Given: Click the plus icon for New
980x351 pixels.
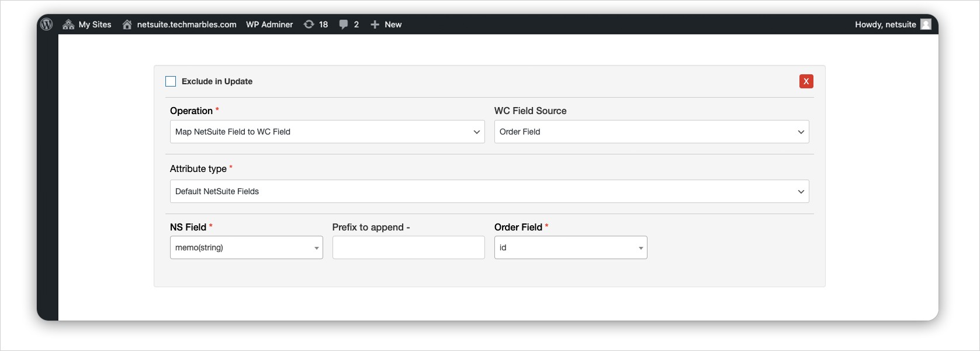Looking at the screenshot, I should coord(375,24).
